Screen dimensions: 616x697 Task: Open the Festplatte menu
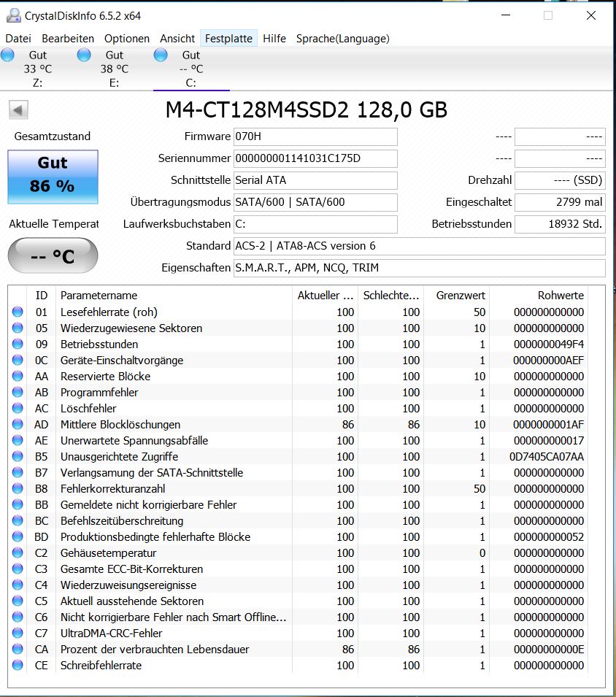229,39
